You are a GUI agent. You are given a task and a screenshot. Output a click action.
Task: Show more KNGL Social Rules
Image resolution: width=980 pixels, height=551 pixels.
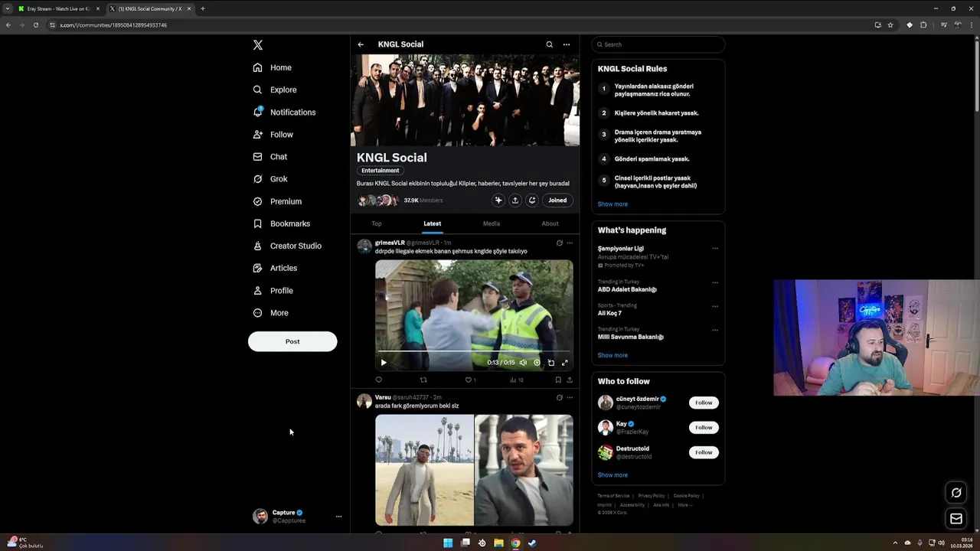click(612, 204)
